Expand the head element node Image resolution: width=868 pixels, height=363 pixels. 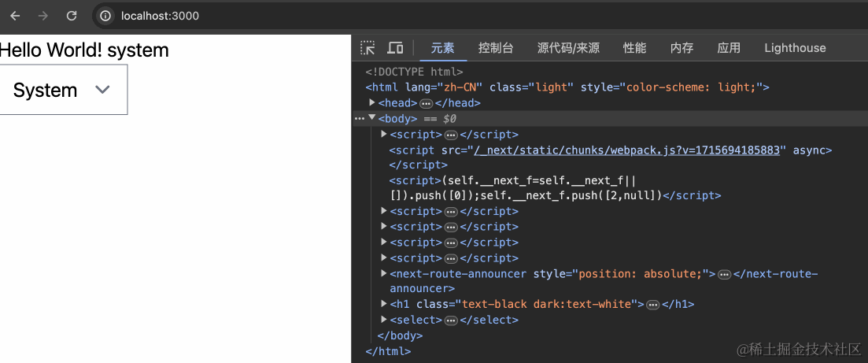pos(373,103)
